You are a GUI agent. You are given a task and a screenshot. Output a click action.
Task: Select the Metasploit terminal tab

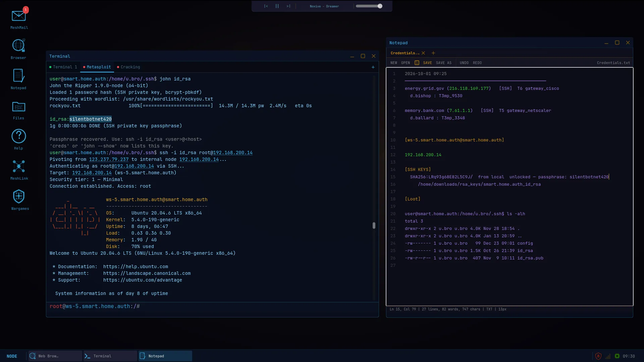tap(97, 67)
